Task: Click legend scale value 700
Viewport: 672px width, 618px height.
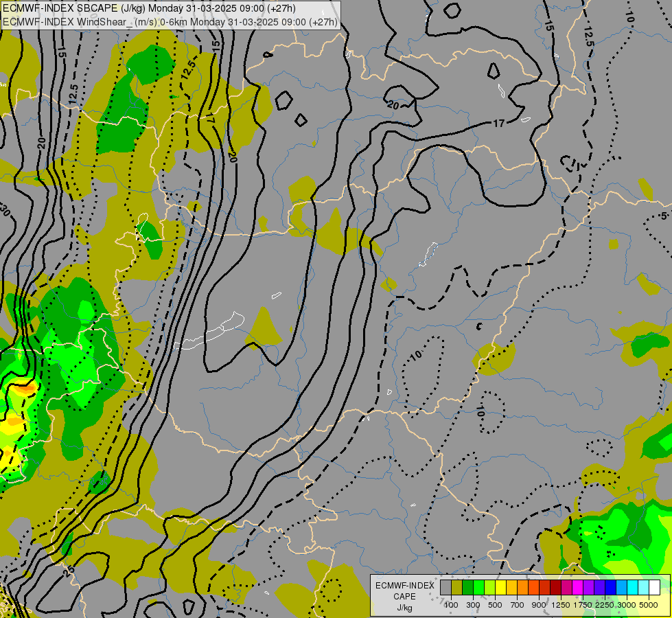Action: click(518, 605)
